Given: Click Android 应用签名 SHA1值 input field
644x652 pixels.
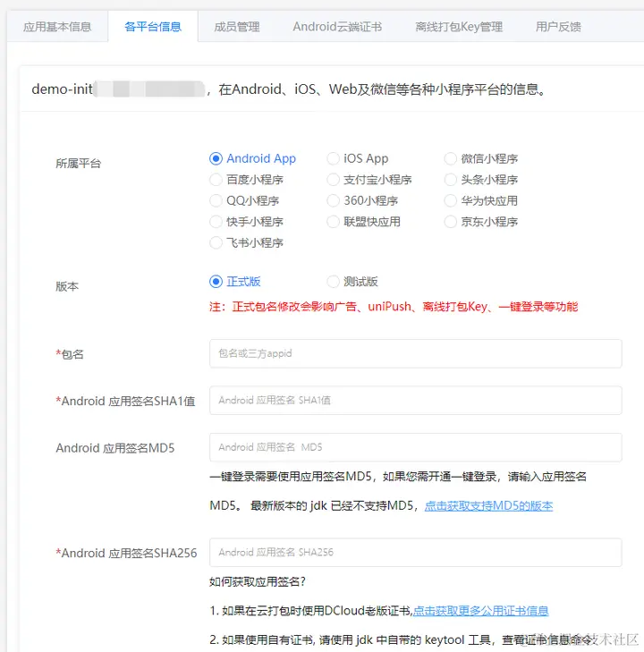Looking at the screenshot, I should [415, 401].
